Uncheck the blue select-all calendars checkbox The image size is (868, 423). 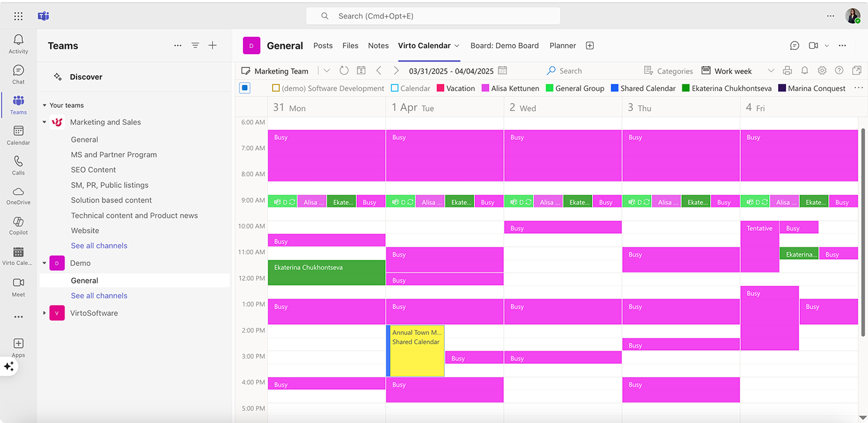[244, 87]
